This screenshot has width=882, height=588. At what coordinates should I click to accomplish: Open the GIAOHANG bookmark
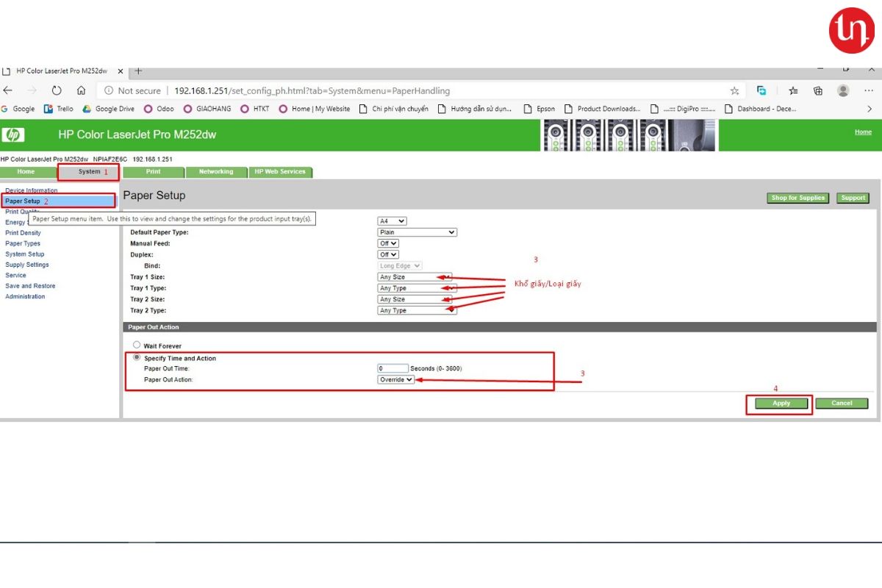tap(207, 109)
